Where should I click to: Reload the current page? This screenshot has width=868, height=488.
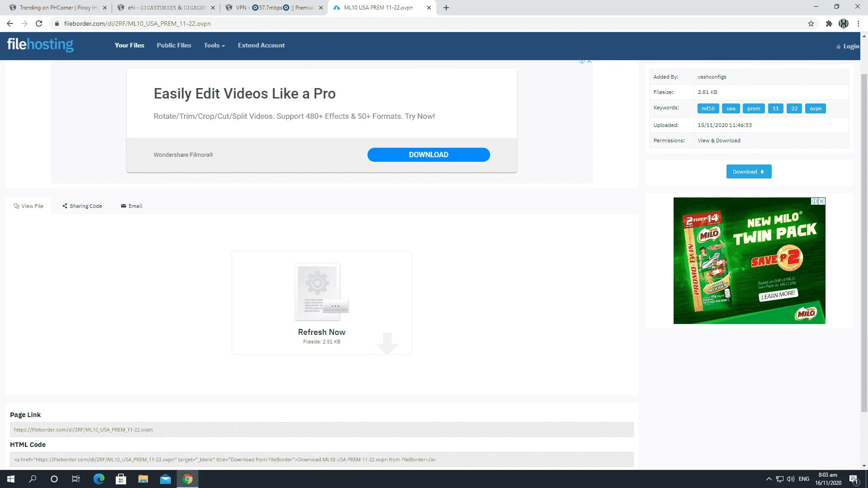point(39,23)
